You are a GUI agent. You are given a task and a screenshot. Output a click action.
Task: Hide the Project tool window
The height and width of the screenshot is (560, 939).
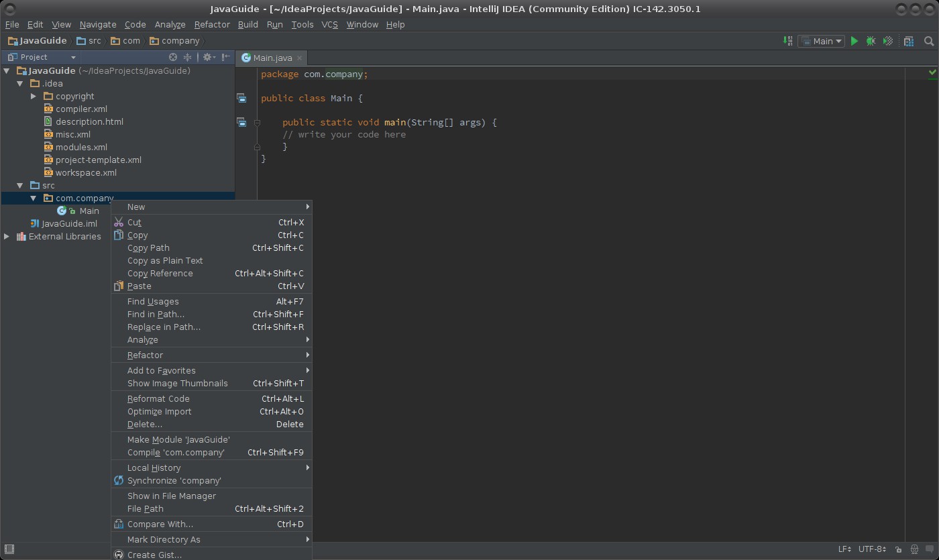coord(226,57)
